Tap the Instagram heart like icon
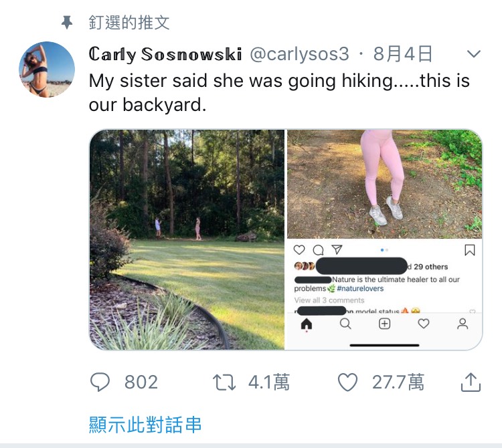 (x=300, y=250)
